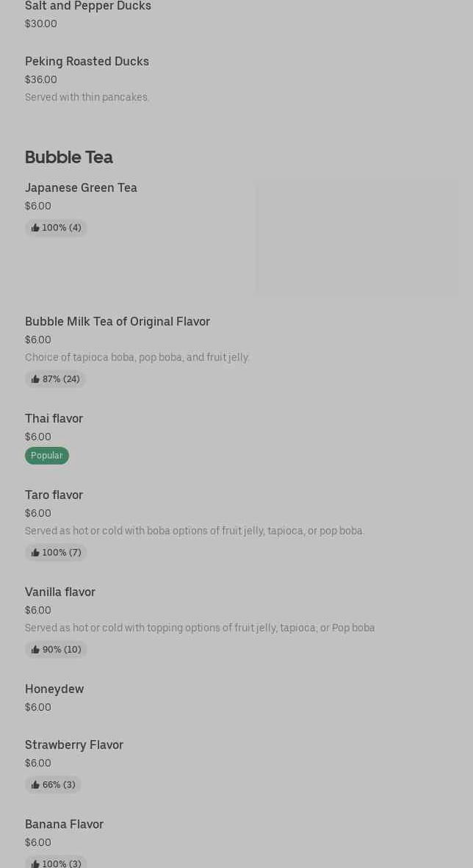
Task: Click the Bubble Tea section heading
Action: pos(69,157)
